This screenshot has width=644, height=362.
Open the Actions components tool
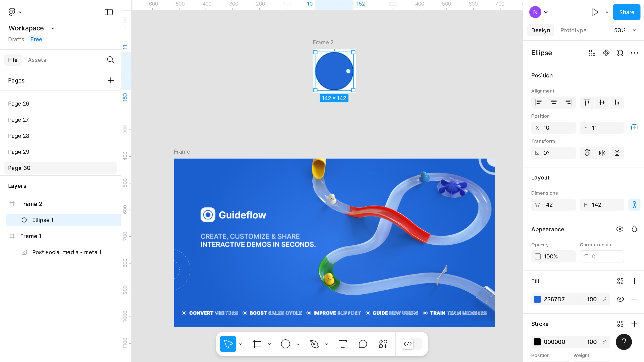point(383,344)
